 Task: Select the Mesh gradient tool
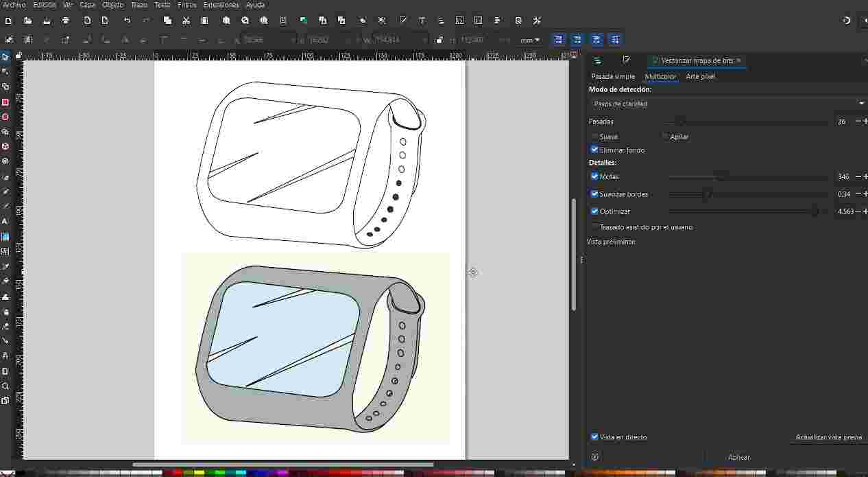tap(5, 251)
